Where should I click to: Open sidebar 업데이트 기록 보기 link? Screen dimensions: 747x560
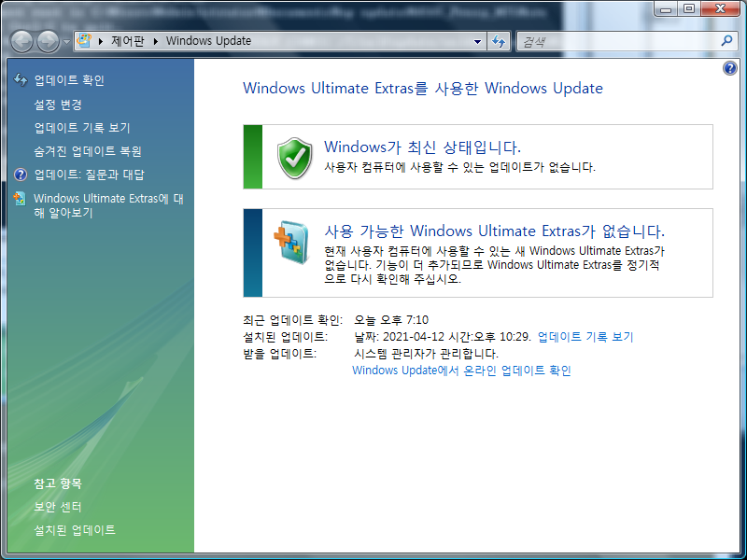(82, 128)
